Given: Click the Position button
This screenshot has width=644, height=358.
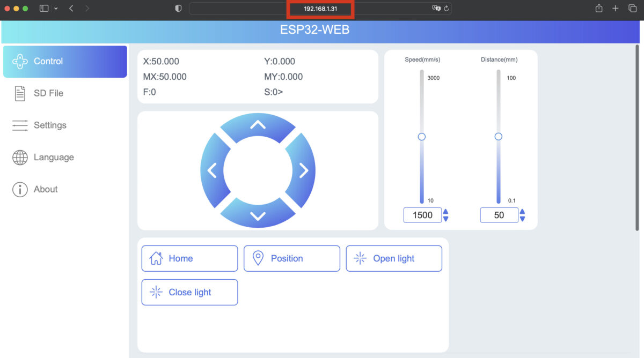Looking at the screenshot, I should [x=291, y=259].
